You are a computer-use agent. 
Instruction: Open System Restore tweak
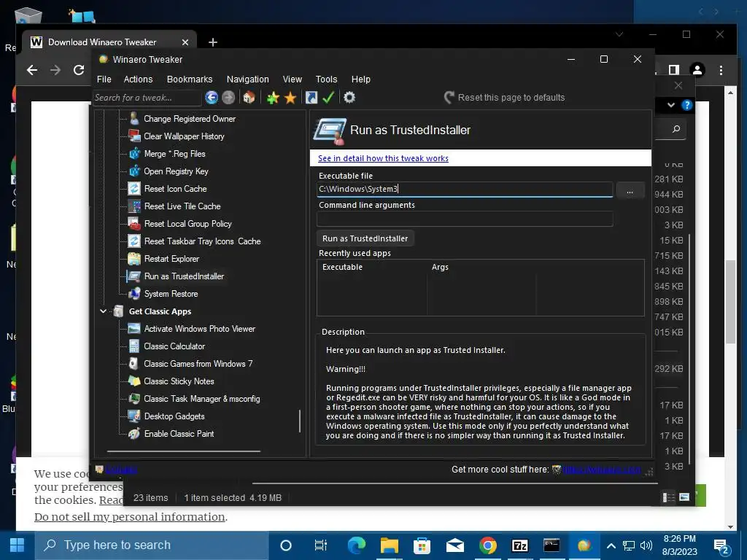point(171,294)
